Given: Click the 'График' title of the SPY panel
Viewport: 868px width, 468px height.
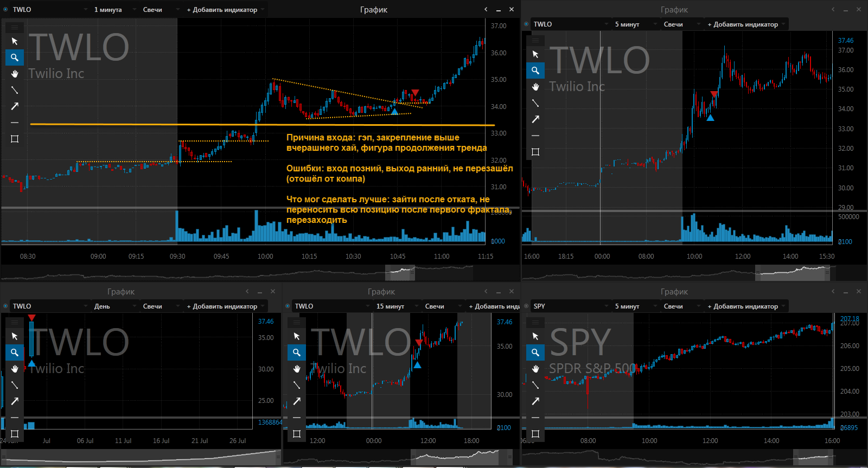Looking at the screenshot, I should click(x=674, y=291).
